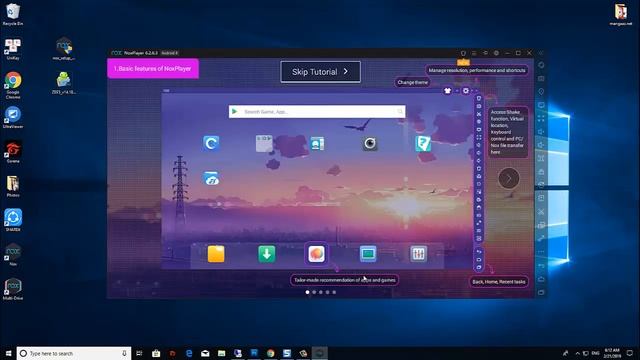Click volume down in Nox sidebar

point(541,145)
